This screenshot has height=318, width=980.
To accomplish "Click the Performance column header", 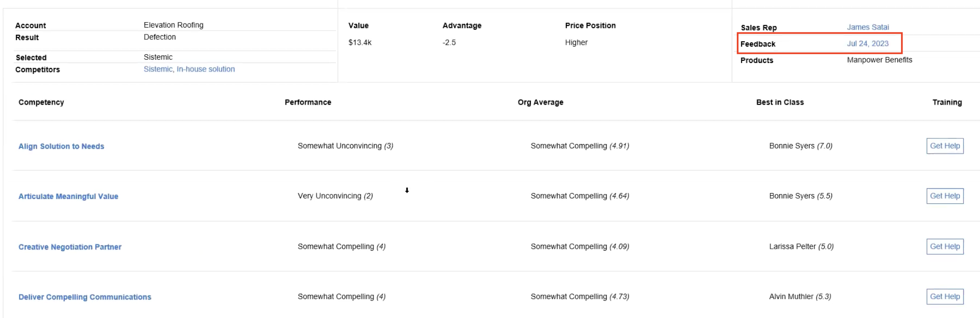I will 308,102.
